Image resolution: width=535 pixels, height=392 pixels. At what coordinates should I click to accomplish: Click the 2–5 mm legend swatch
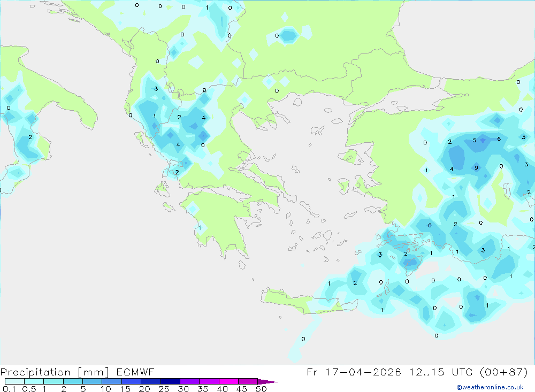[x=73, y=381]
